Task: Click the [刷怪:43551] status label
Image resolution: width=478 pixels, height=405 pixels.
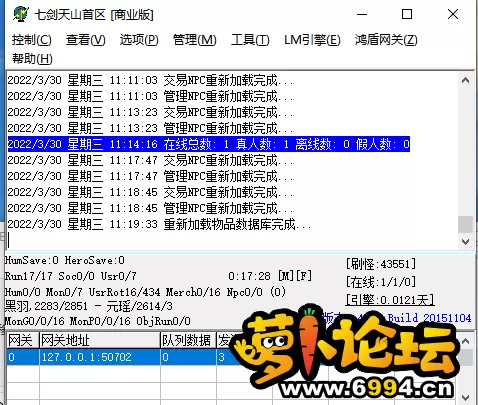Action: (x=381, y=264)
